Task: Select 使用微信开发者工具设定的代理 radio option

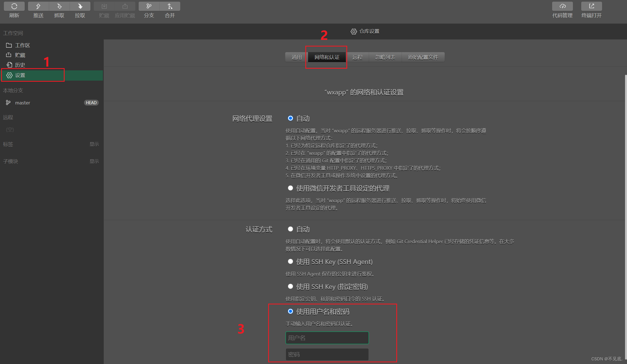Action: coord(290,188)
